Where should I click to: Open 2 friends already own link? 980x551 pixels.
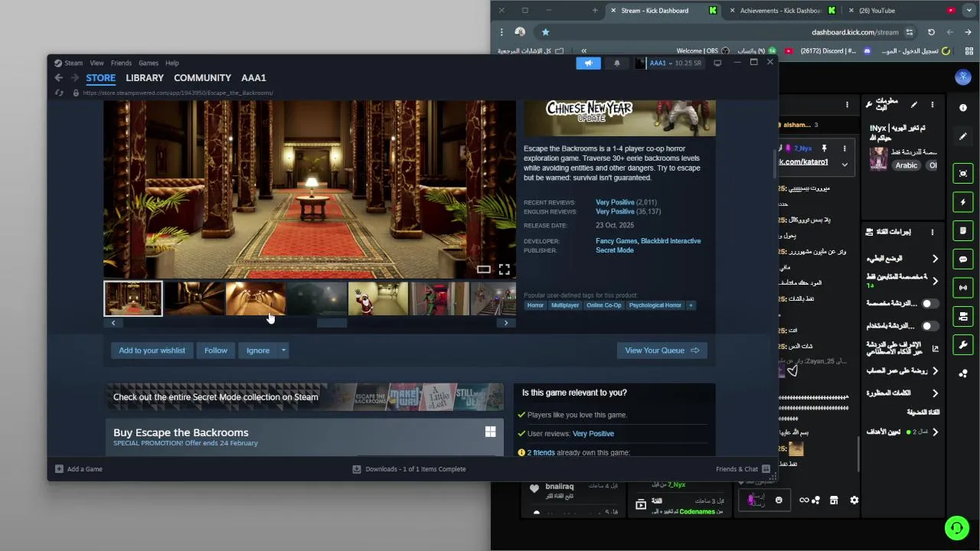point(541,453)
